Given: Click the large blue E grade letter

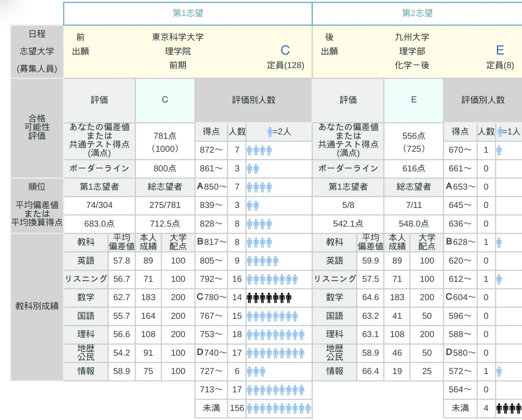Looking at the screenshot, I should tap(500, 50).
